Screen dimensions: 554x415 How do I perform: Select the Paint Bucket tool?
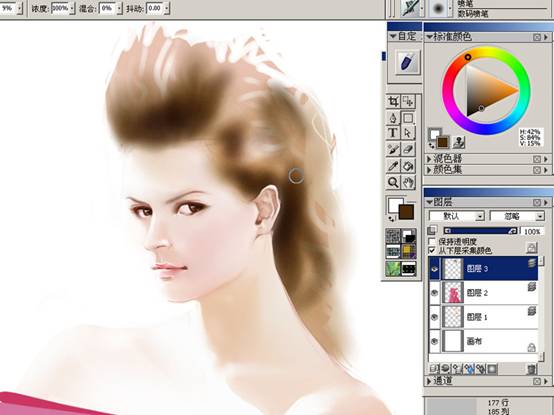click(408, 165)
